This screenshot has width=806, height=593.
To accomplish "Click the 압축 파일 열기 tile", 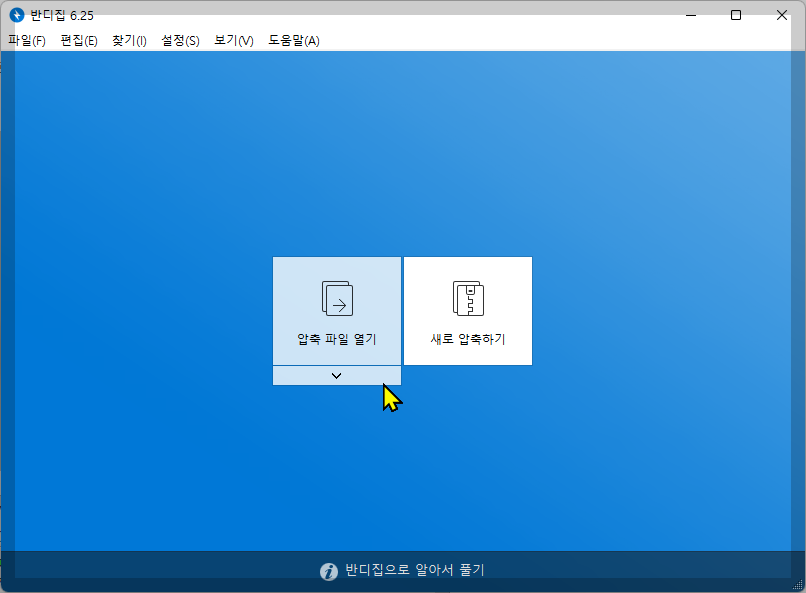I will click(x=337, y=311).
